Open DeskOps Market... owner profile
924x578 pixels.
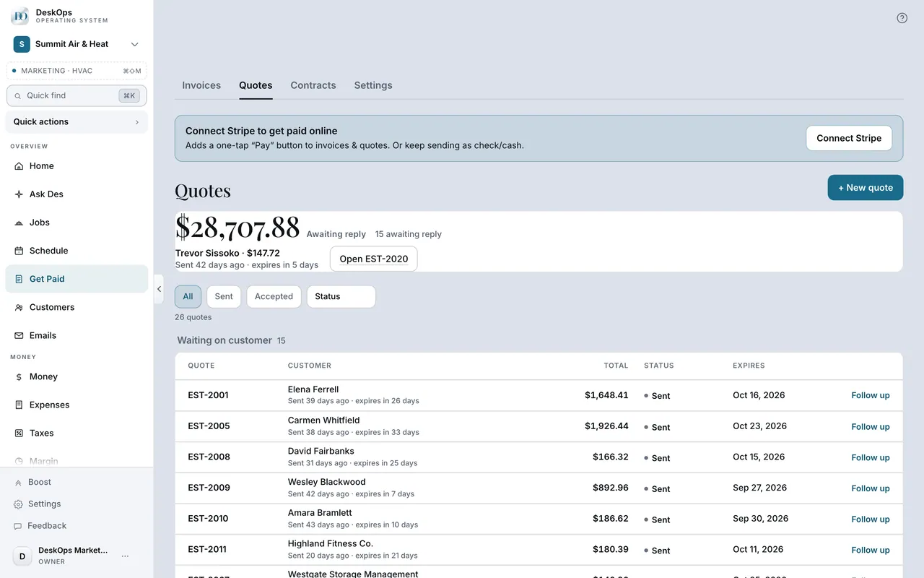click(72, 556)
